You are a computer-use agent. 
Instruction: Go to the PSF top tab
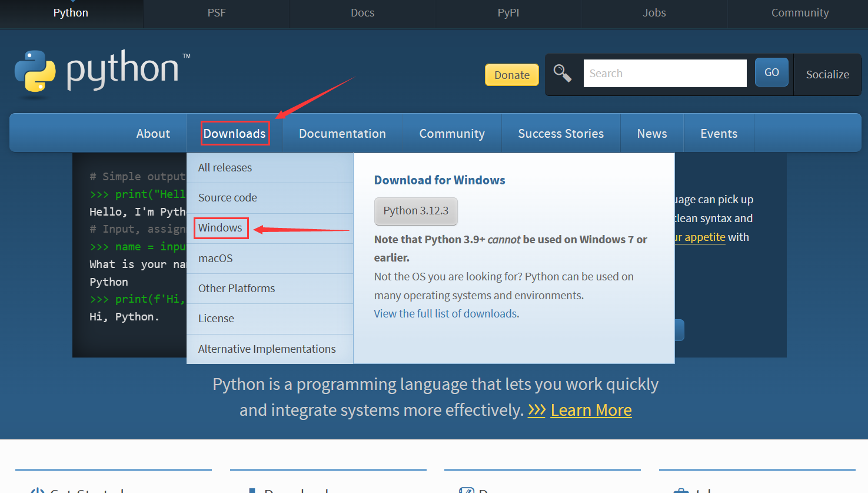pyautogui.click(x=216, y=13)
